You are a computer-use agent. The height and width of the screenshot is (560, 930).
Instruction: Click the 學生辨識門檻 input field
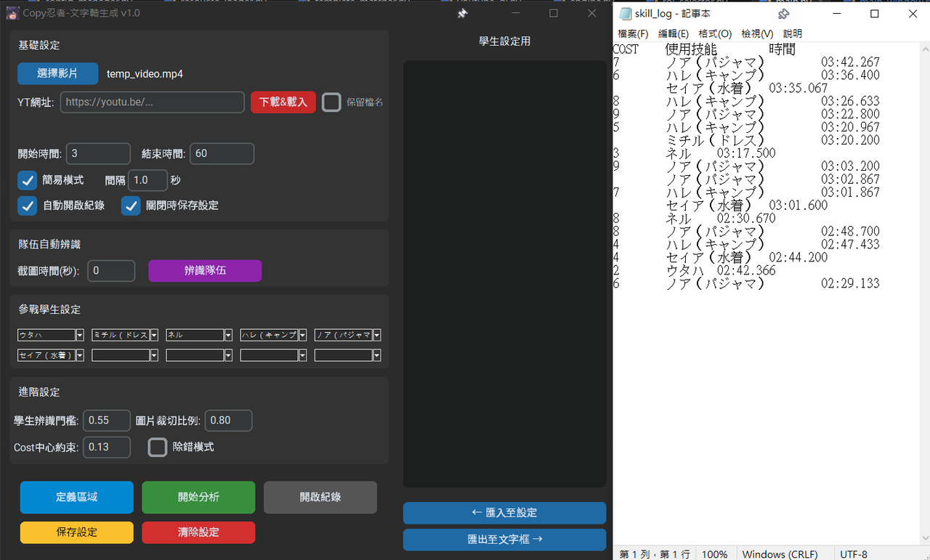click(107, 421)
